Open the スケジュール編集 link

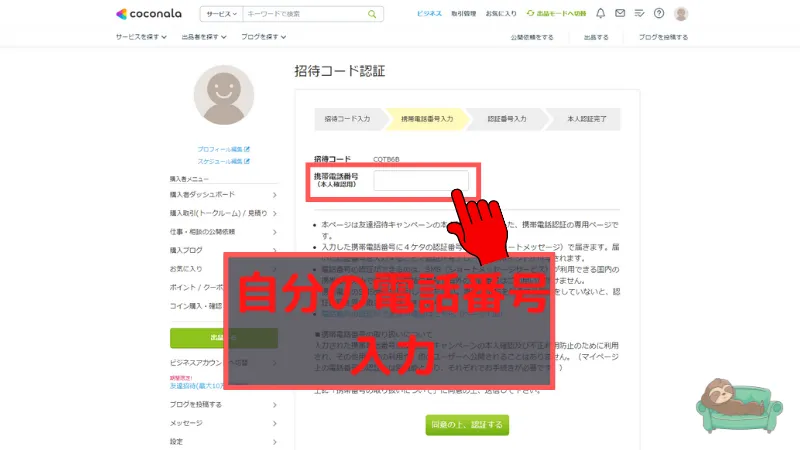[223, 161]
